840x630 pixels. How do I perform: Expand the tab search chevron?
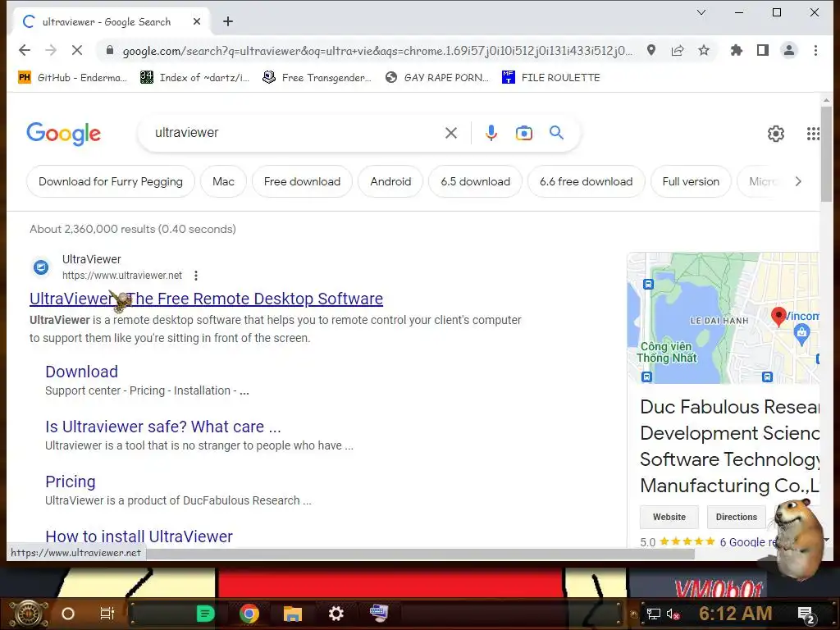point(701,12)
